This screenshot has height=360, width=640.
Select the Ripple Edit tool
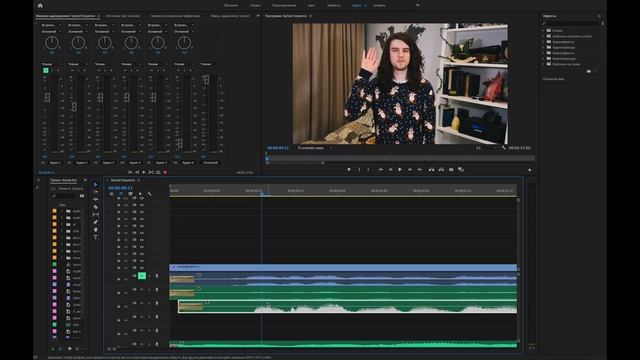[x=96, y=199]
